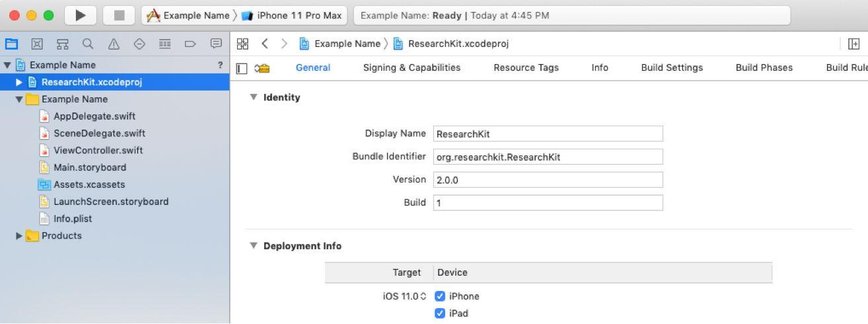Image resolution: width=868 pixels, height=324 pixels.
Task: Click the Example Name Ready status field
Action: coord(572,15)
